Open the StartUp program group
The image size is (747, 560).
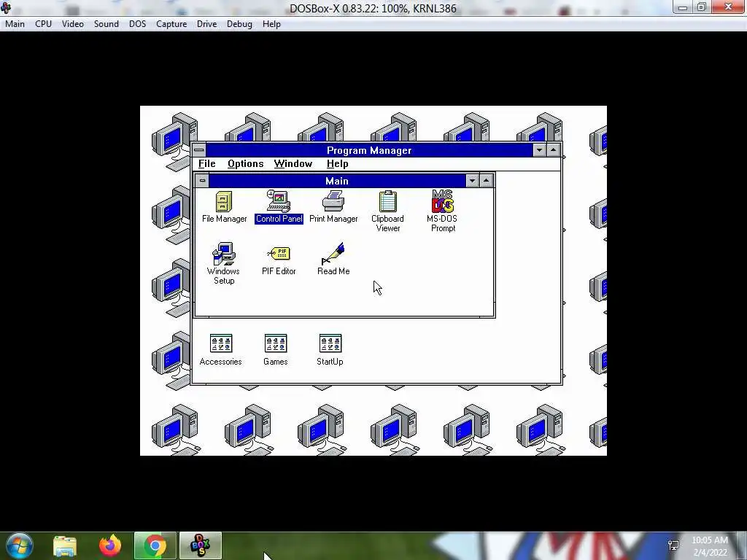tap(330, 349)
